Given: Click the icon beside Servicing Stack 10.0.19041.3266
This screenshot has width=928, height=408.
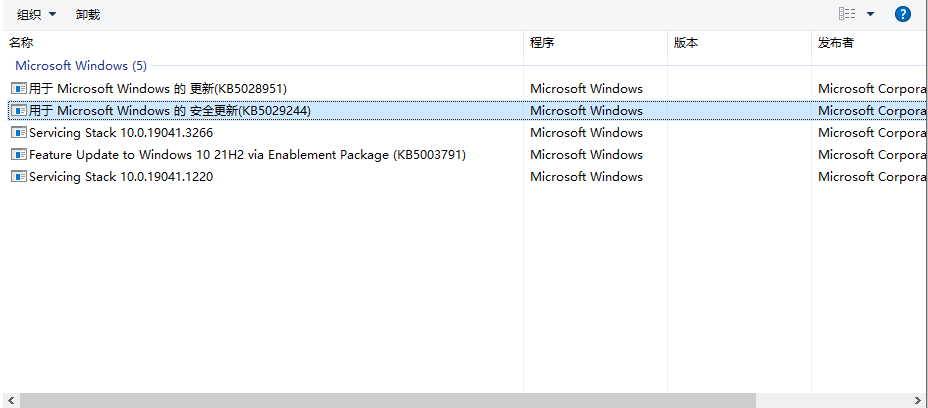Looking at the screenshot, I should pos(18,133).
